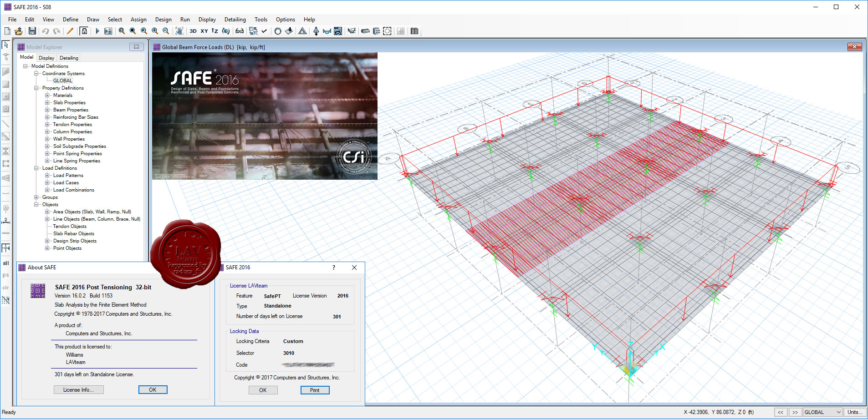
Task: Click the pencil edit icon
Action: (70, 31)
